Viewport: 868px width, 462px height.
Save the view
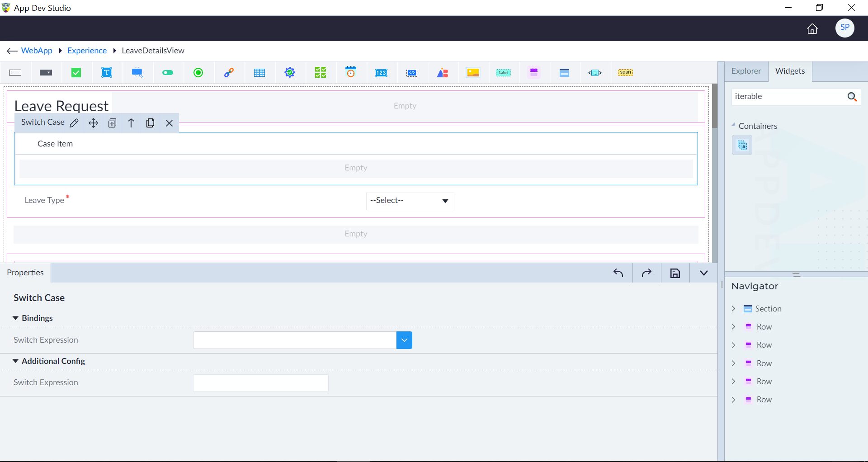pos(675,273)
